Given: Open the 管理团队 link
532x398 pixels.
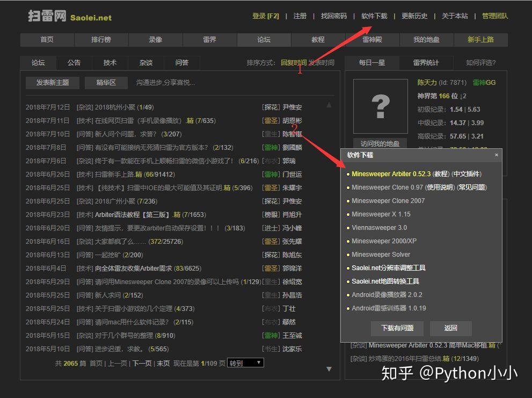Looking at the screenshot, I should pyautogui.click(x=495, y=16).
